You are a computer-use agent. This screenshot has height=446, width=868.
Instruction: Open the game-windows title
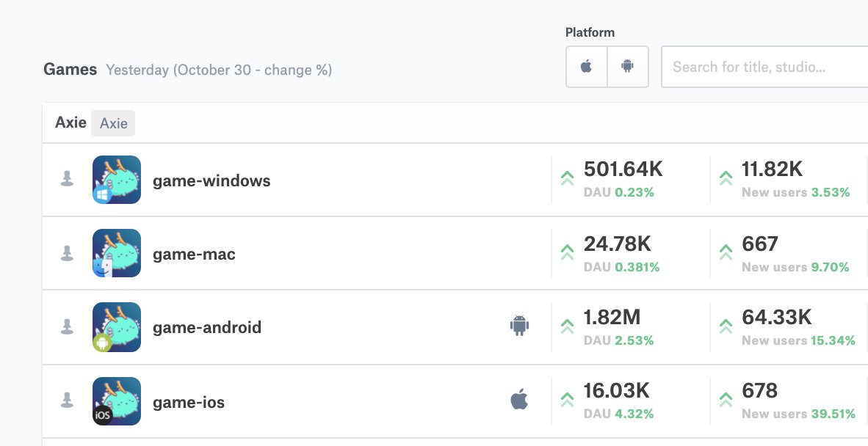click(x=211, y=180)
